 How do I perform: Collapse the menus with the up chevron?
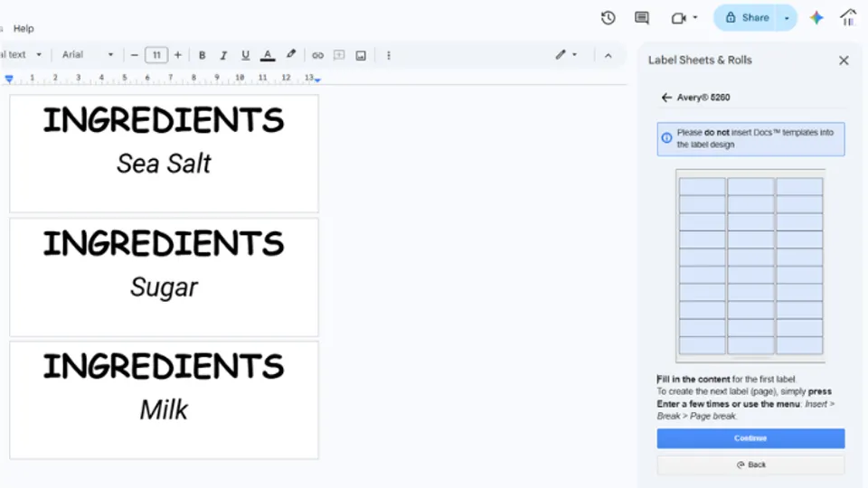click(x=608, y=55)
